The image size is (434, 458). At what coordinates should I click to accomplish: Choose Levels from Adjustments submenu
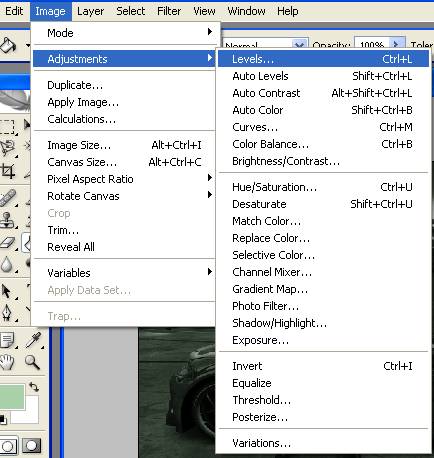pyautogui.click(x=323, y=59)
